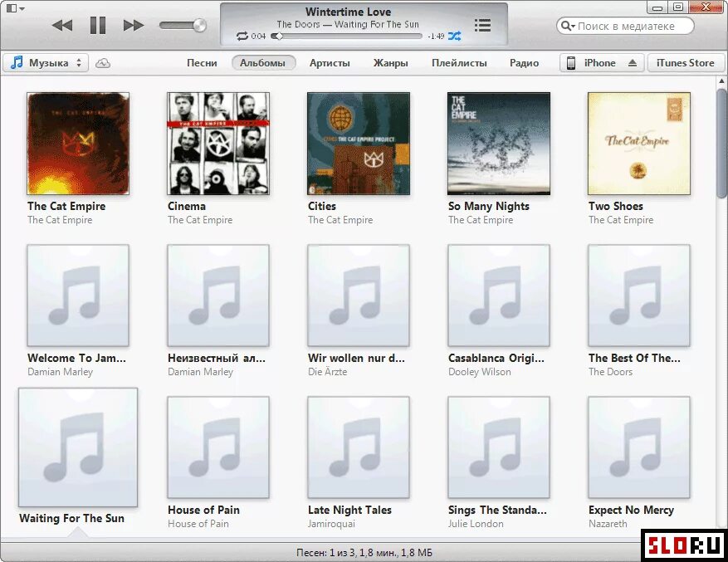Click the vertical scrollbar thumb
Screen dimensions: 728x562
pyautogui.click(x=721, y=142)
